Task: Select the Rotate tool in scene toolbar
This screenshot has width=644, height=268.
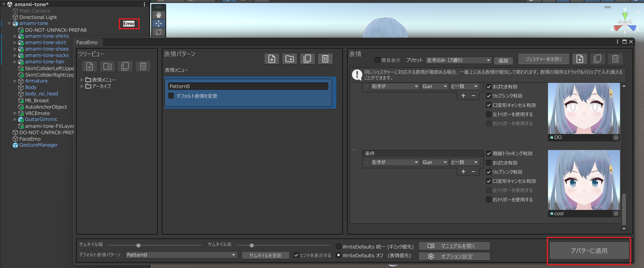Action: coord(158,32)
